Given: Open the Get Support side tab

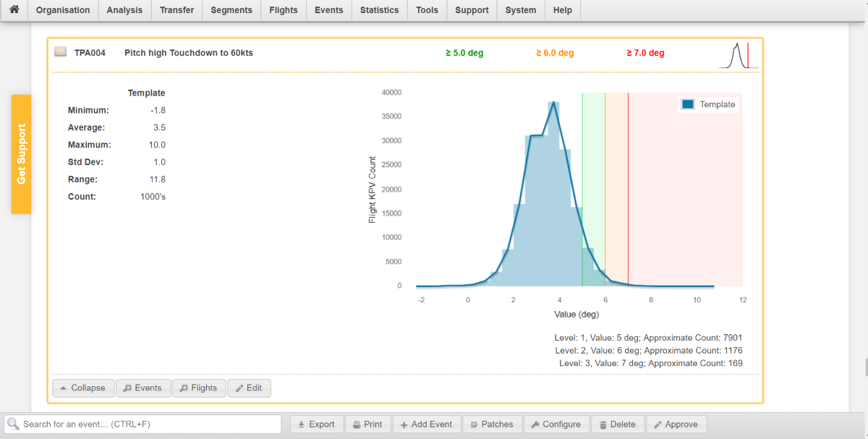Looking at the screenshot, I should point(21,154).
